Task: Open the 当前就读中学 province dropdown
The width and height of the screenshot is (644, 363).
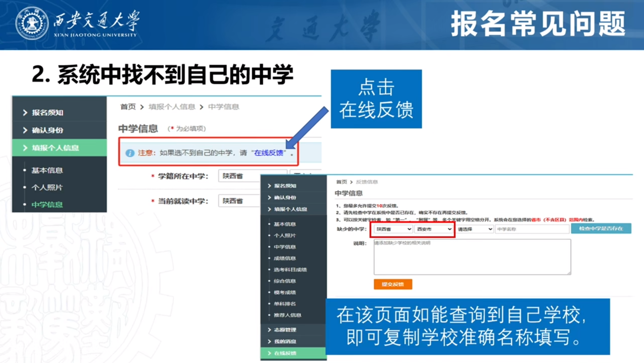Action: click(x=239, y=201)
